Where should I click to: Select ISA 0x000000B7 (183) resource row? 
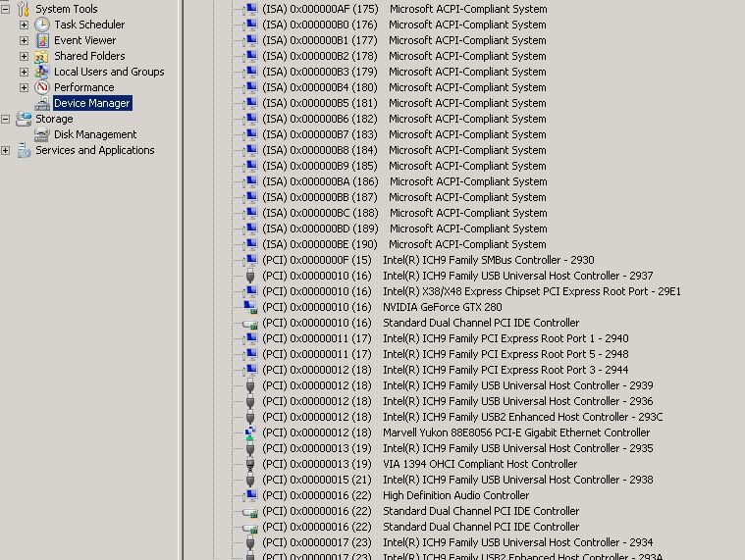[403, 134]
